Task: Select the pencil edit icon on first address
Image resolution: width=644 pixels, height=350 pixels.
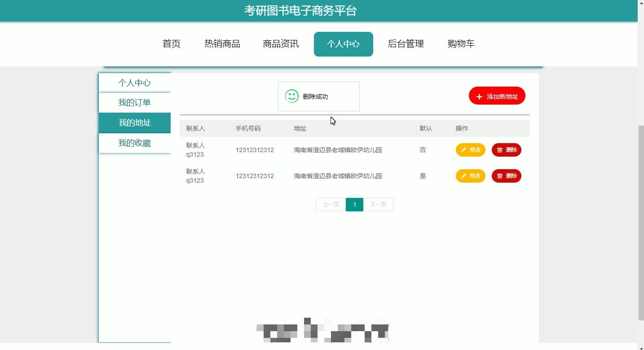Action: 464,150
